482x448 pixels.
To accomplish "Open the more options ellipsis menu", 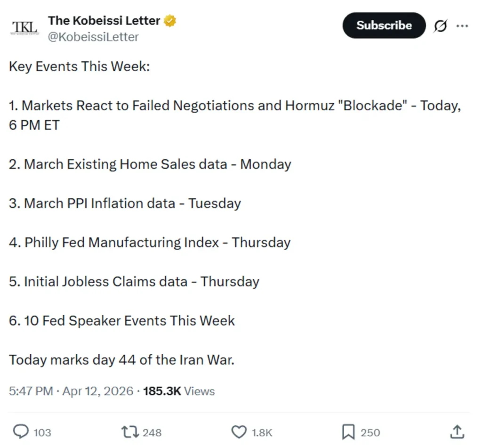I will click(x=463, y=26).
